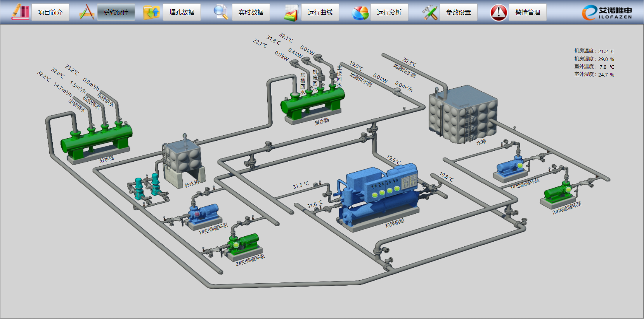
Task: Click the chart icon beside 运行曲线
Action: pos(291,13)
